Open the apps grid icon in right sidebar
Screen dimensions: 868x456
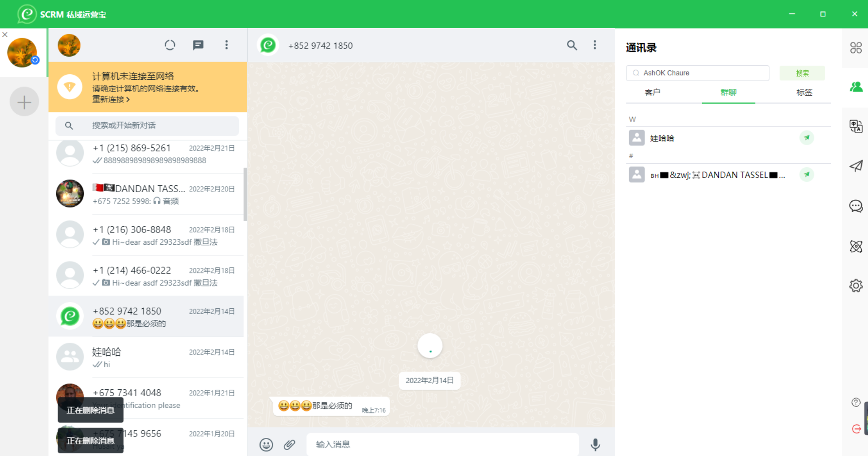(856, 48)
